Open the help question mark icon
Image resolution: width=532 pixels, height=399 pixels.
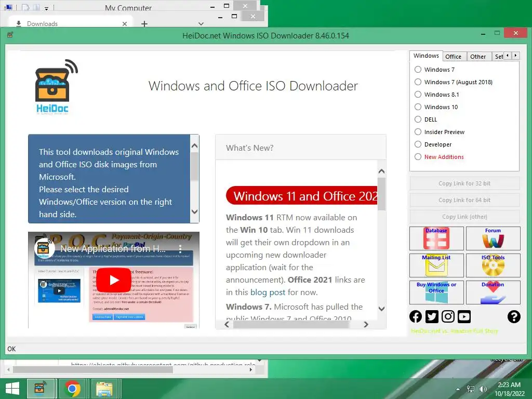514,316
